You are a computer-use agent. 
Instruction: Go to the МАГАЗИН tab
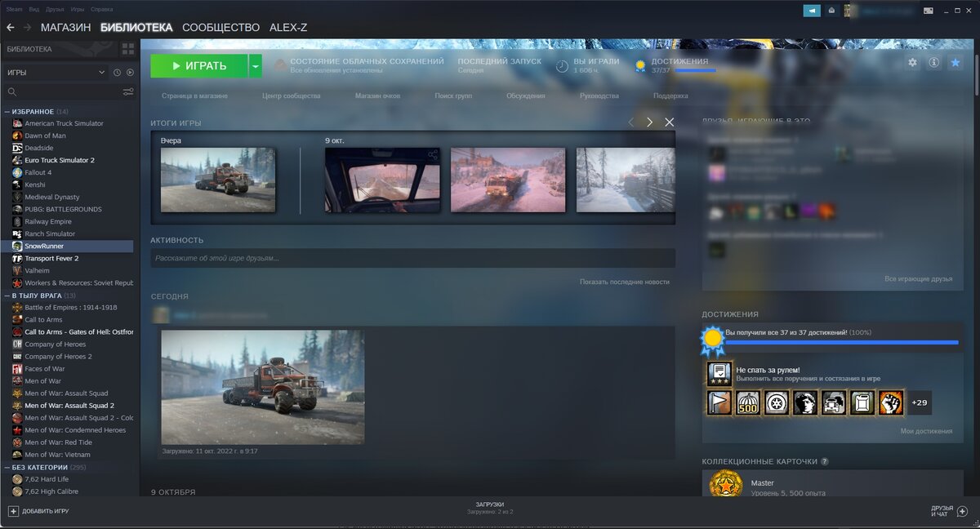tap(65, 27)
